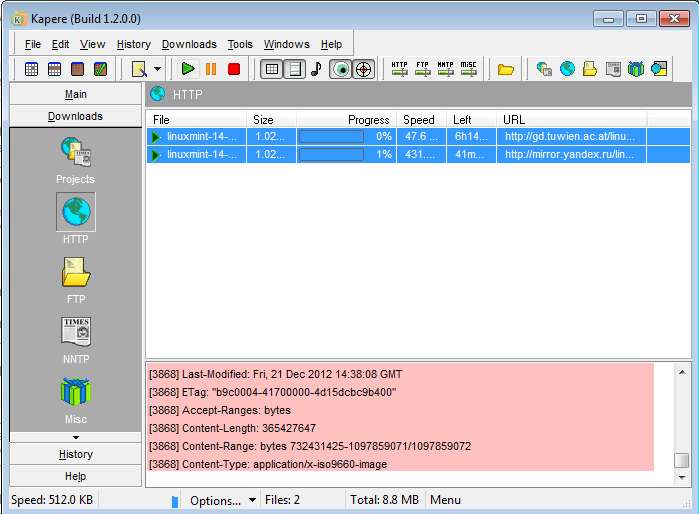Select FTP folder in the sidebar
The image size is (699, 514).
pyautogui.click(x=75, y=280)
